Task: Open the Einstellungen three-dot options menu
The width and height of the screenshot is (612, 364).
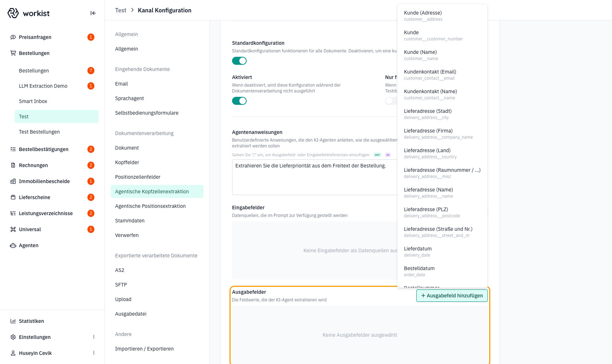Action: [x=94, y=337]
